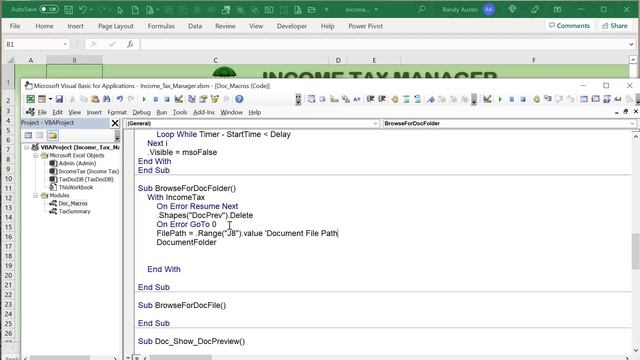This screenshot has width=640, height=360.
Task: Open the Excel Name Box dropdown arrow
Action: 65,44
